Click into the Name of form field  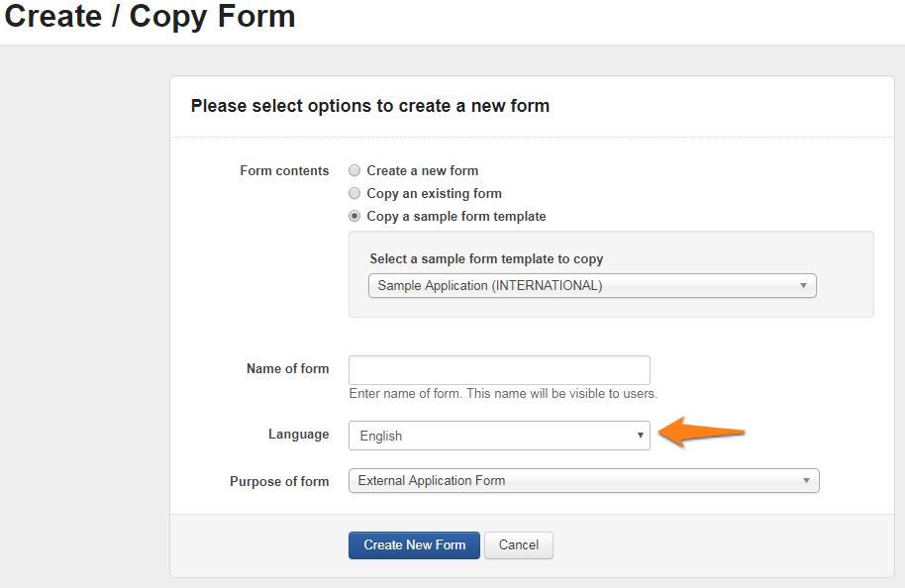499,370
